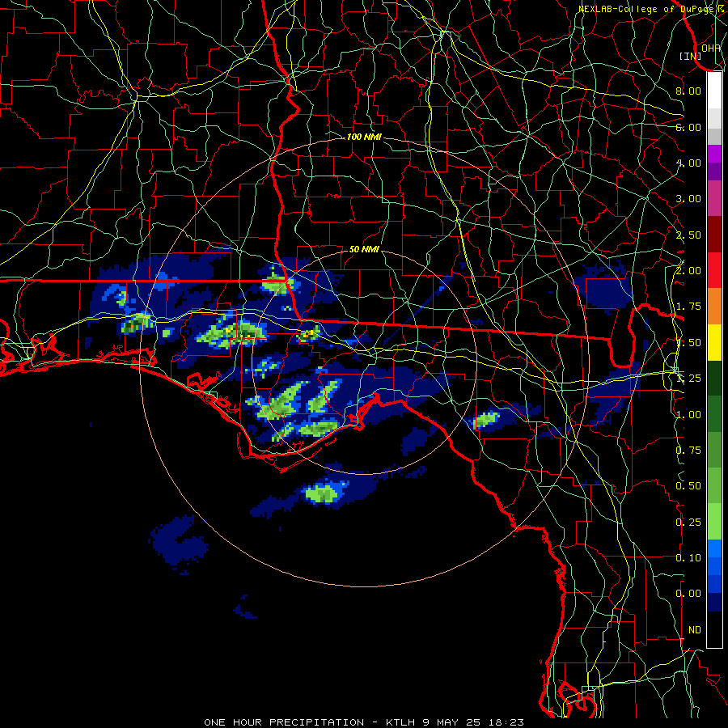
Task: Click the '9 MAY 25' date in the caption
Action: 451,722
